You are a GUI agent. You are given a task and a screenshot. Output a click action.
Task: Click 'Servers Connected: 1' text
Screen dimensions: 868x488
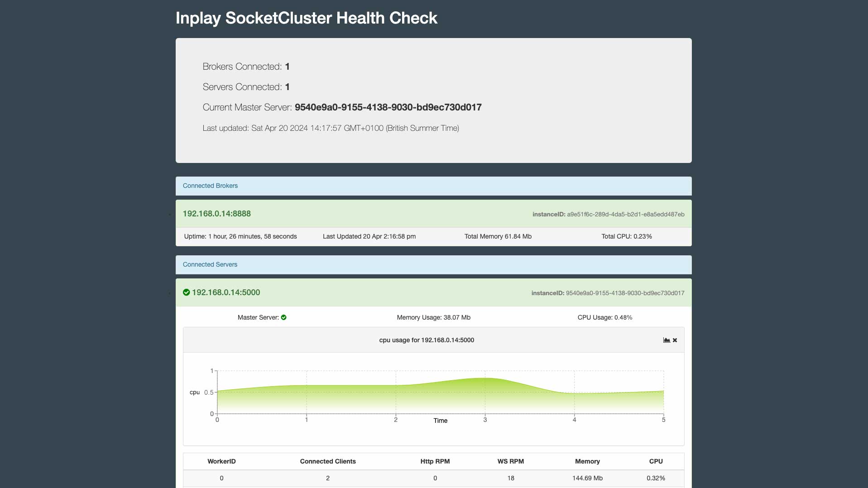246,87
